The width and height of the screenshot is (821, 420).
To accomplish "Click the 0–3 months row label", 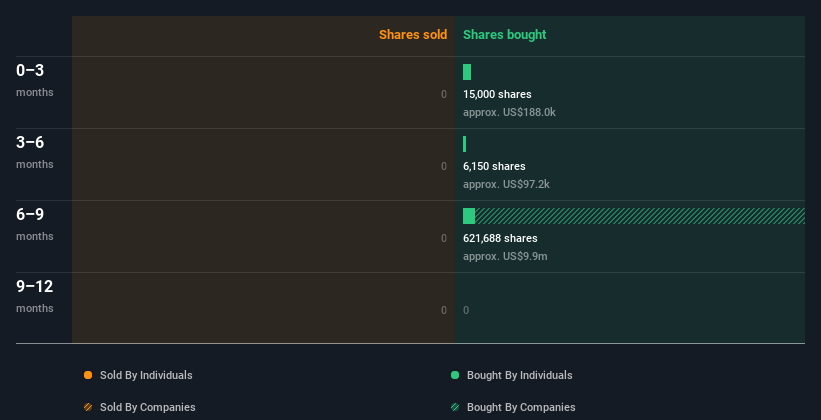I will 35,80.
